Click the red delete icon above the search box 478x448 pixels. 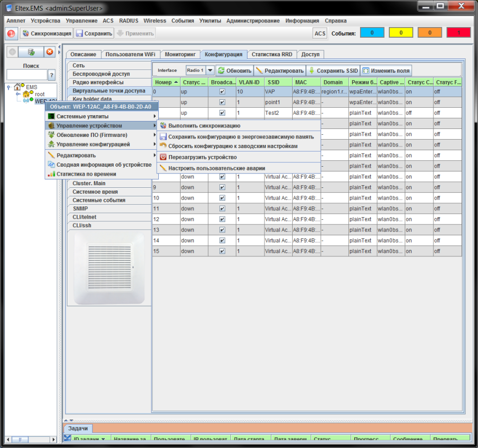(x=49, y=52)
